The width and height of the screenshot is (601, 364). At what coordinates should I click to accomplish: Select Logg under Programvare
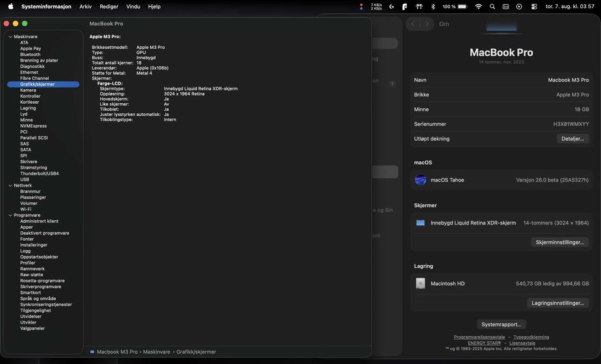point(25,251)
